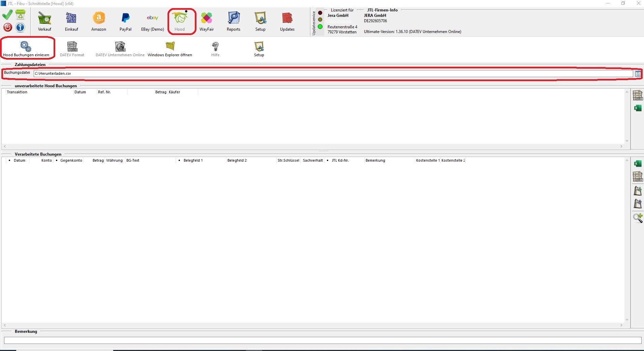This screenshot has height=351, width=644.
Task: Click the red power icon
Action: [x=7, y=27]
